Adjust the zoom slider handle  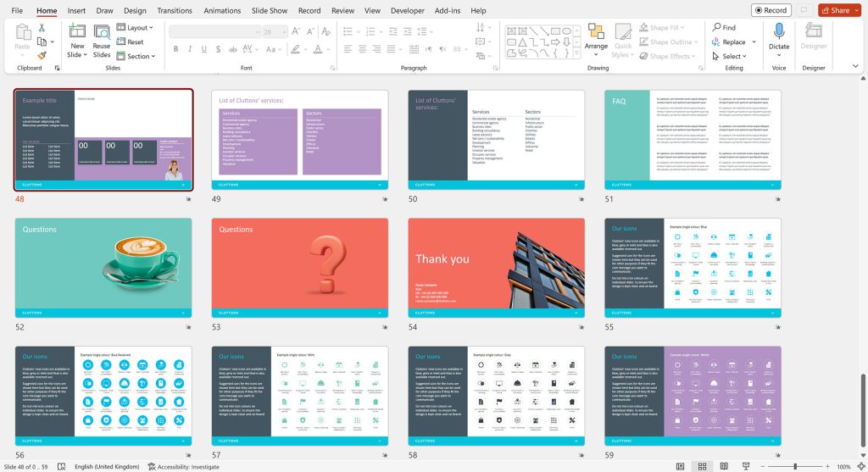pyautogui.click(x=795, y=466)
